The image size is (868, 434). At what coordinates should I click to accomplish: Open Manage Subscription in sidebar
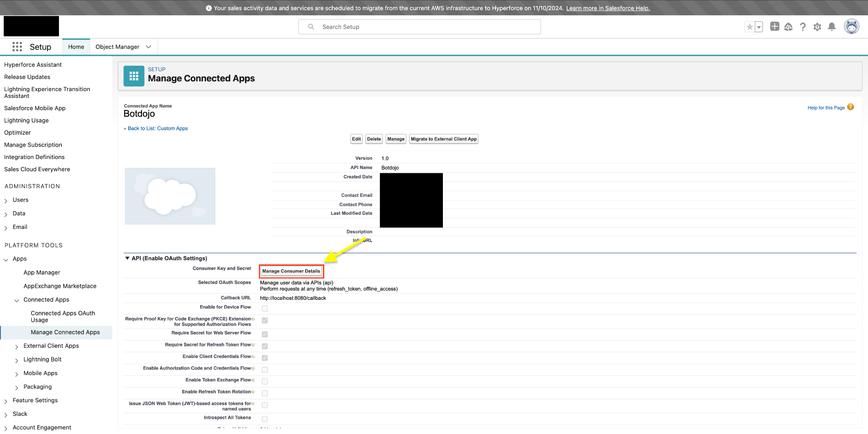click(33, 145)
